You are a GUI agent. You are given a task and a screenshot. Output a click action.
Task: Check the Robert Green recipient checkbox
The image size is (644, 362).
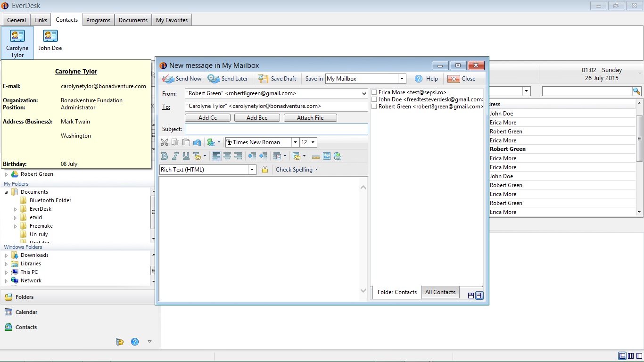374,107
